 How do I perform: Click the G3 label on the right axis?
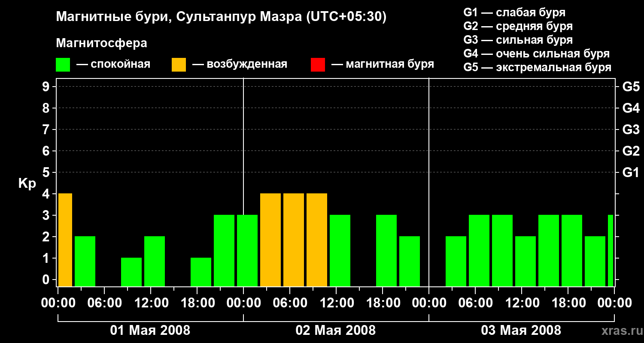631,129
